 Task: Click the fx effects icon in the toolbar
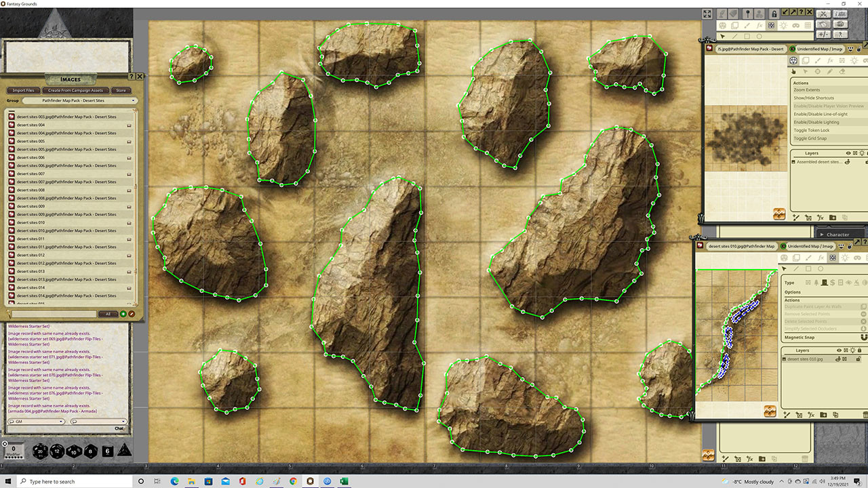click(759, 26)
